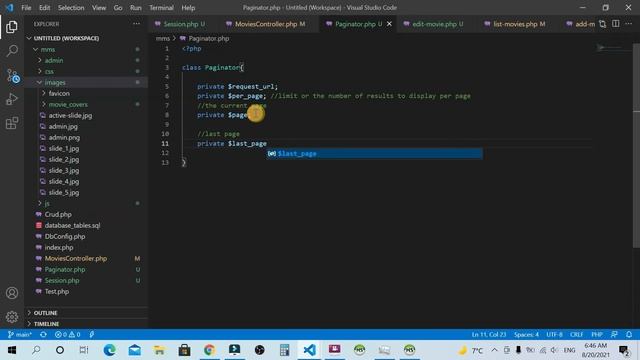Change Spaces: 4 indentation setting

click(526, 334)
